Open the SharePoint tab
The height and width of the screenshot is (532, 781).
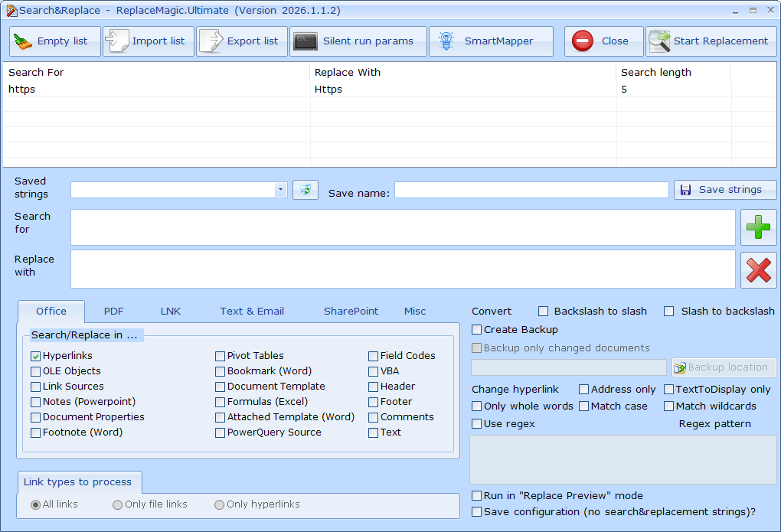[351, 312]
